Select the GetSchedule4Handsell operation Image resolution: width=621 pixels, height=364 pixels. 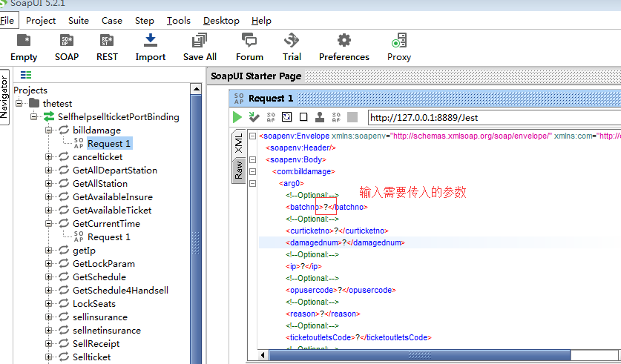coord(120,290)
